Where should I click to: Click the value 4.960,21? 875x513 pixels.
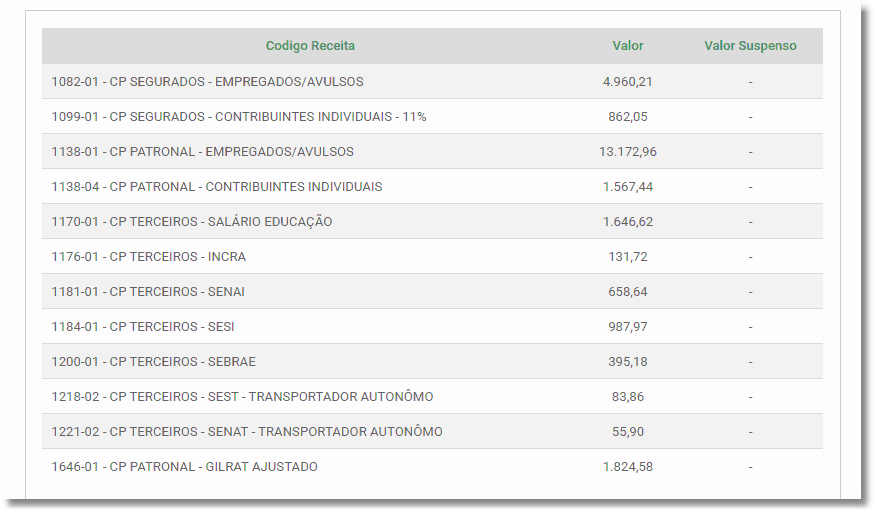coord(628,81)
